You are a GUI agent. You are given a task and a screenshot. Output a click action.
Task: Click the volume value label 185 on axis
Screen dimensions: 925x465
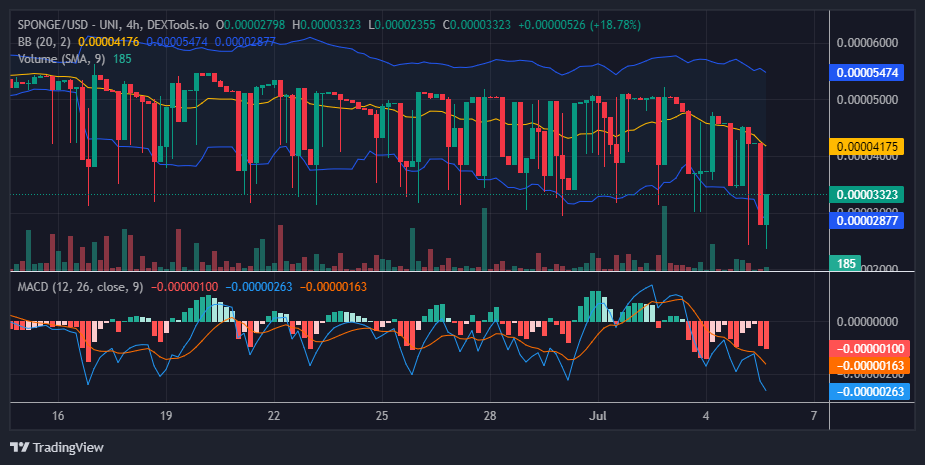pyautogui.click(x=845, y=263)
